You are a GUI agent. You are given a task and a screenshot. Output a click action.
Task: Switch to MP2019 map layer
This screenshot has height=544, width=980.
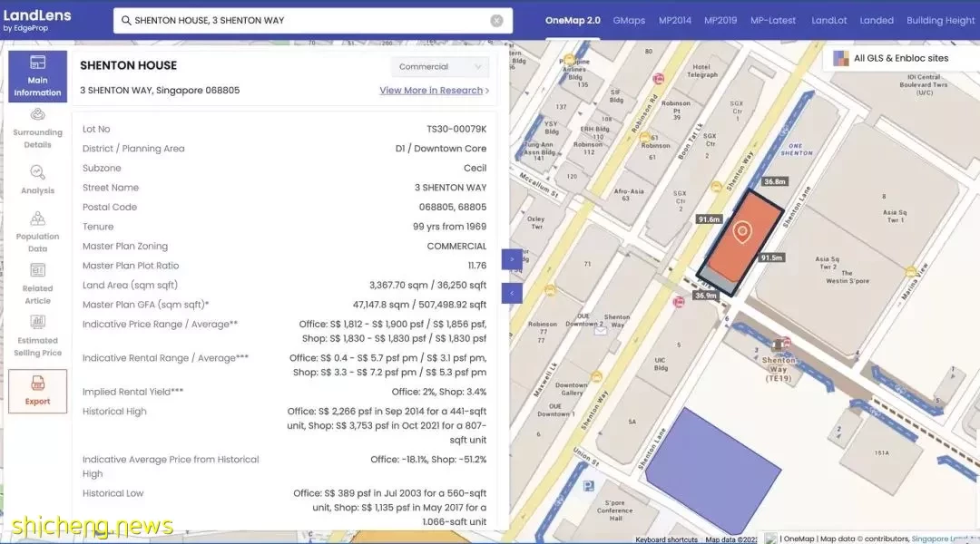(720, 21)
